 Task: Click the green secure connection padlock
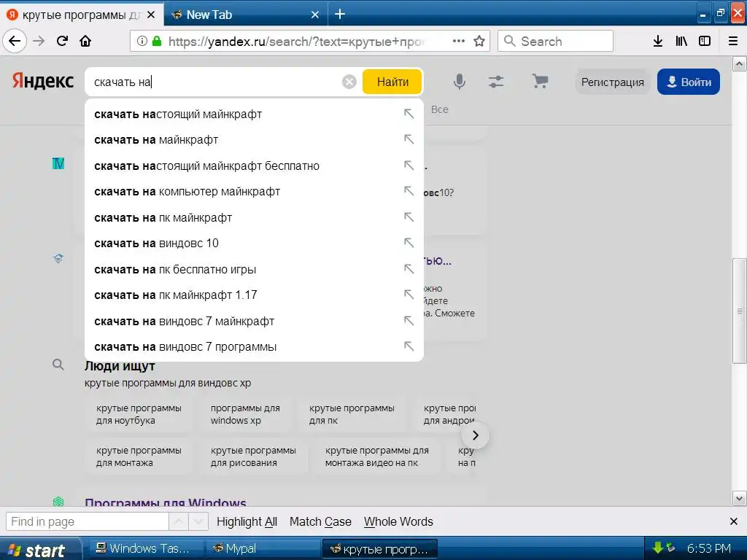click(157, 41)
